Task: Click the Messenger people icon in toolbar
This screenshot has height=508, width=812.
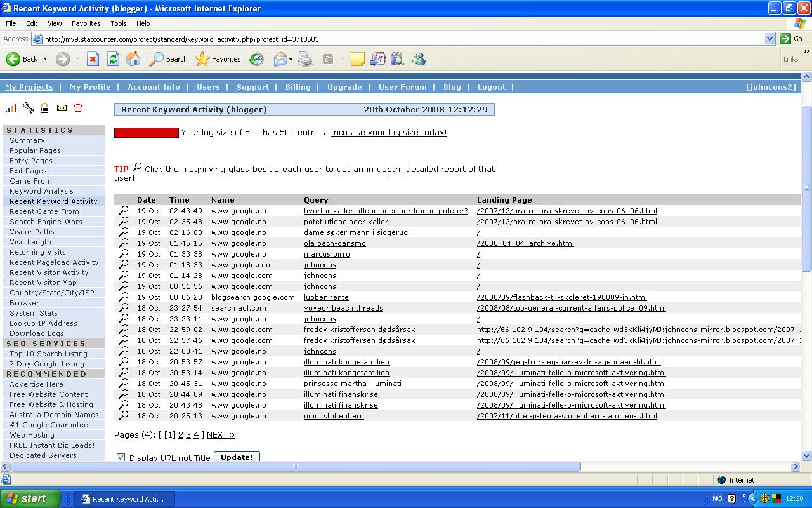Action: [x=419, y=59]
